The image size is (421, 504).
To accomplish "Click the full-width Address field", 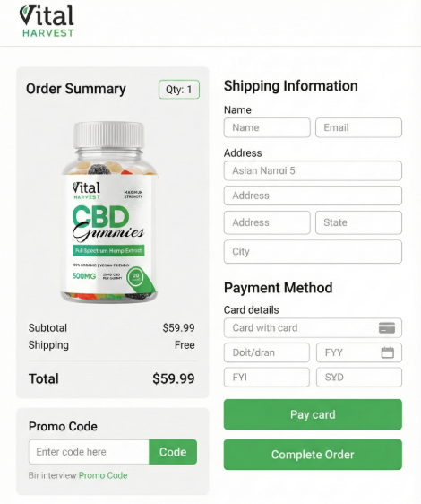I will (313, 196).
